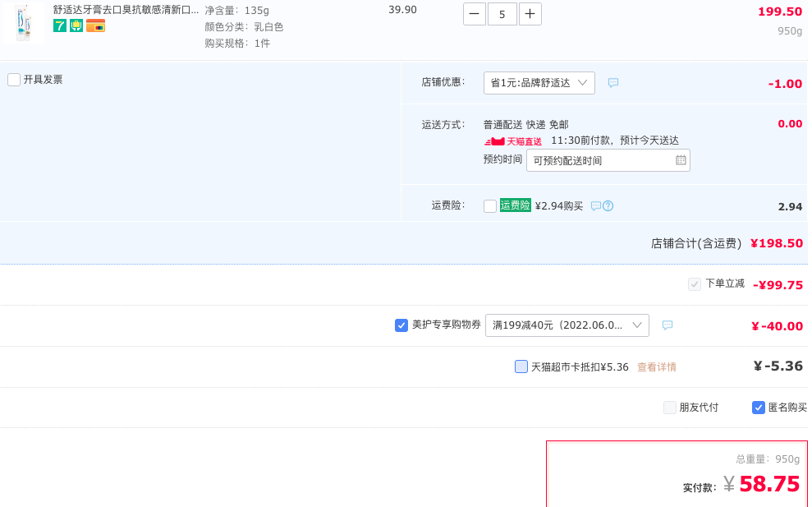Click the 可预约配送时间 delivery time field

(608, 161)
